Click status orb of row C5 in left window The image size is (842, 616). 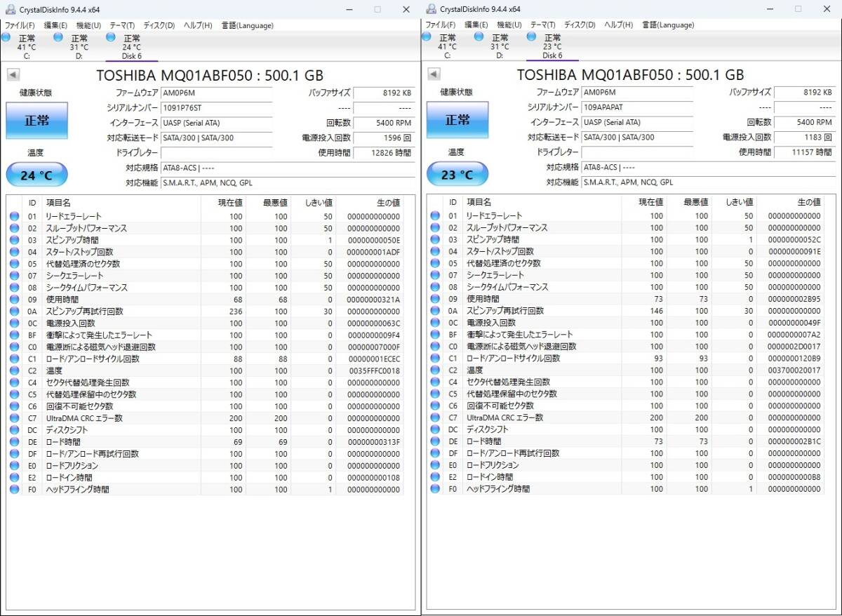click(15, 394)
